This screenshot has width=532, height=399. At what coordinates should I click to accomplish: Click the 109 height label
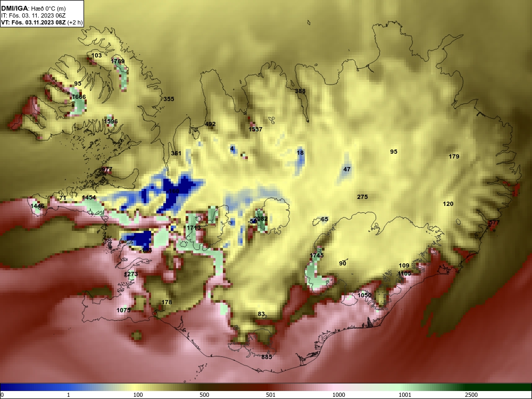point(404,265)
